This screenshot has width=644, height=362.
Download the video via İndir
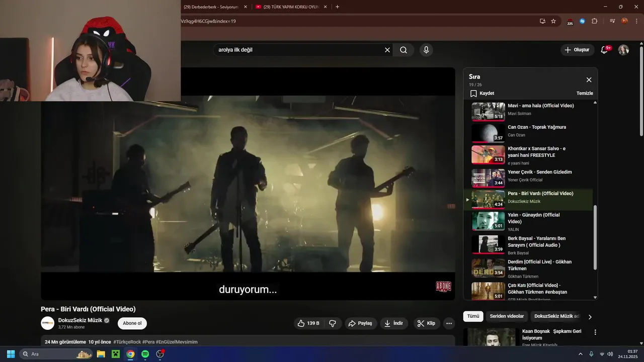click(x=393, y=323)
